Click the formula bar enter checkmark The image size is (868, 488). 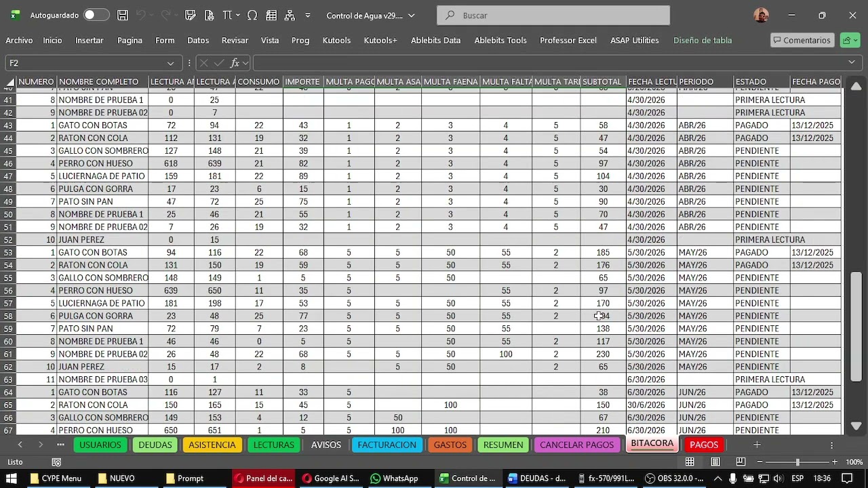click(218, 62)
